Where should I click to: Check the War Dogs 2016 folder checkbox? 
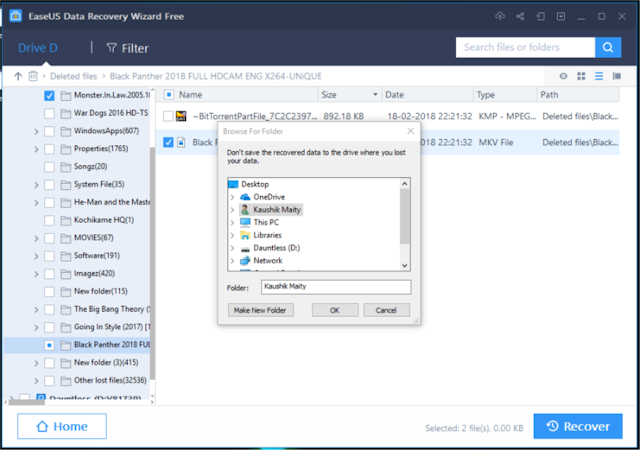click(x=49, y=113)
